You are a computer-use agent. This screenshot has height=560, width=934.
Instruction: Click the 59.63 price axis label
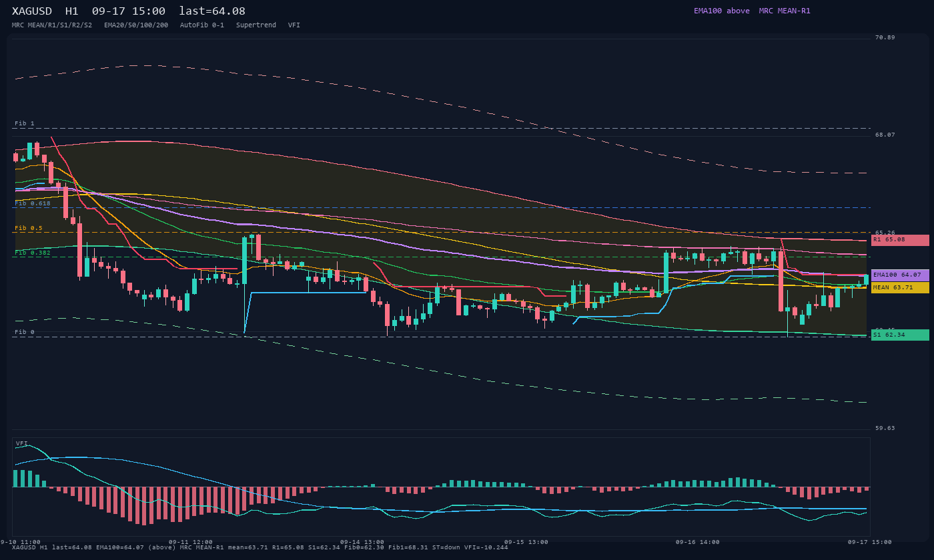click(x=885, y=428)
